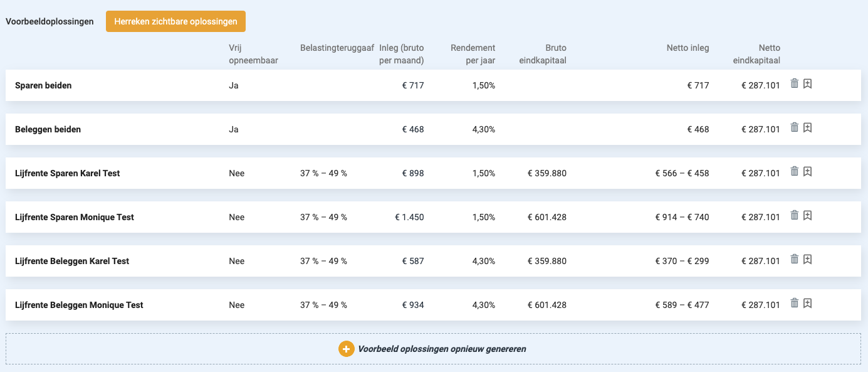Select the Beleggen beiden solution row
868x372 pixels.
point(433,129)
